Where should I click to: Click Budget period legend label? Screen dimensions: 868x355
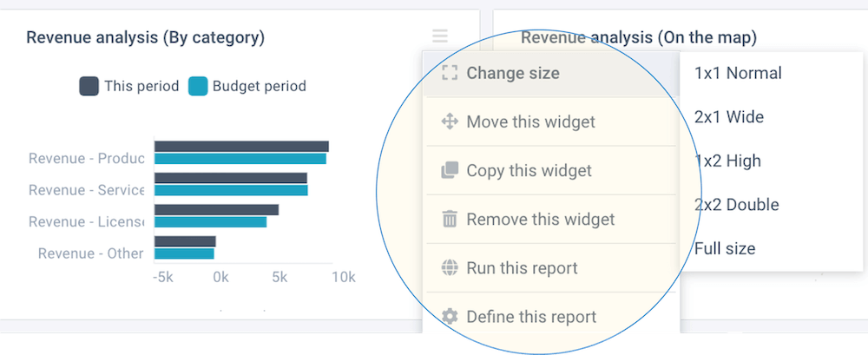point(259,87)
